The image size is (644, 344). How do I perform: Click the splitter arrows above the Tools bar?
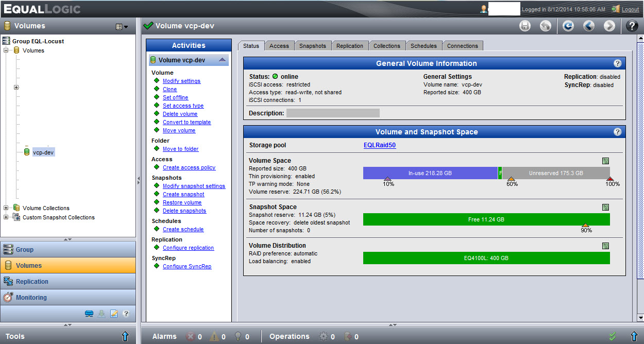tap(67, 325)
